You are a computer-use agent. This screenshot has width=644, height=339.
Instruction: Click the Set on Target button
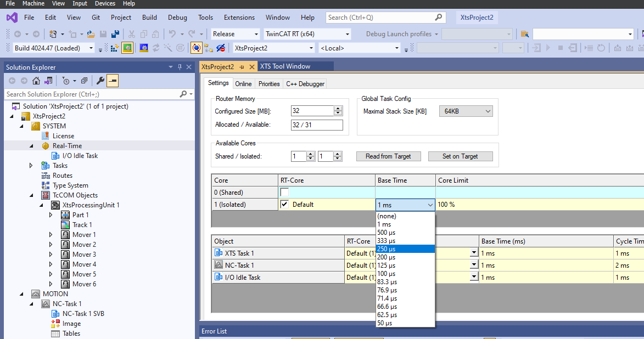(460, 156)
